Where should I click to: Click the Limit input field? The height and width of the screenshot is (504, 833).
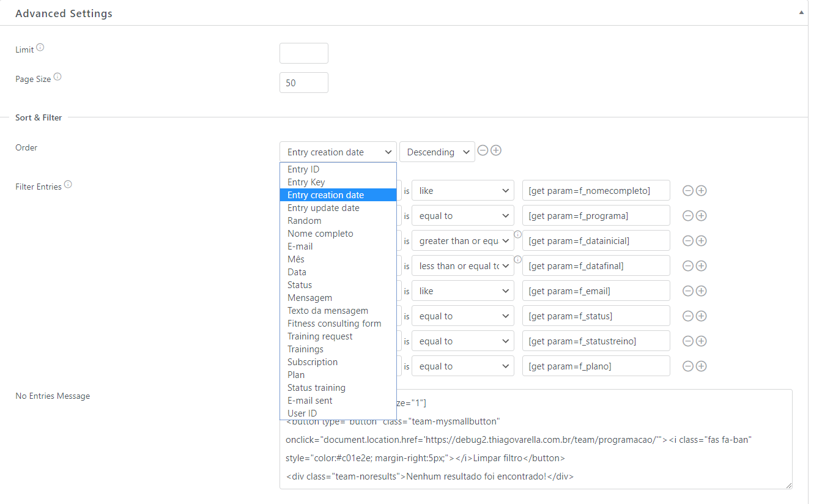(304, 53)
